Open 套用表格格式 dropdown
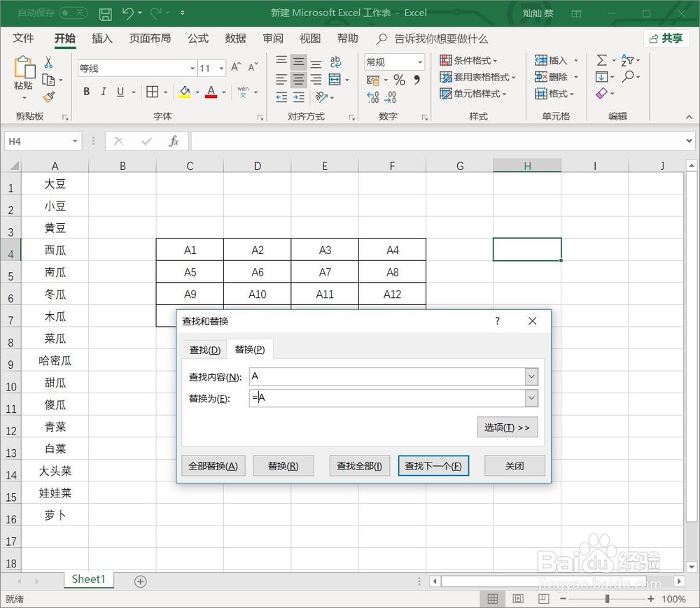 pos(477,77)
